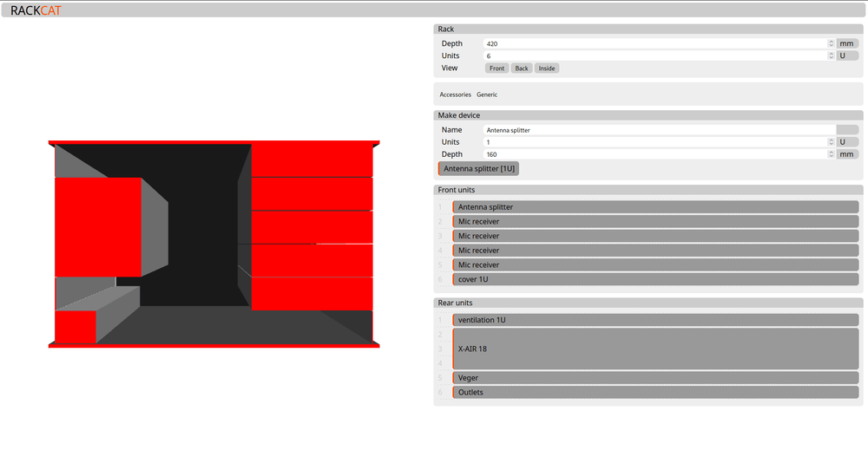Click the View label
Image resolution: width=868 pixels, height=450 pixels.
(450, 68)
